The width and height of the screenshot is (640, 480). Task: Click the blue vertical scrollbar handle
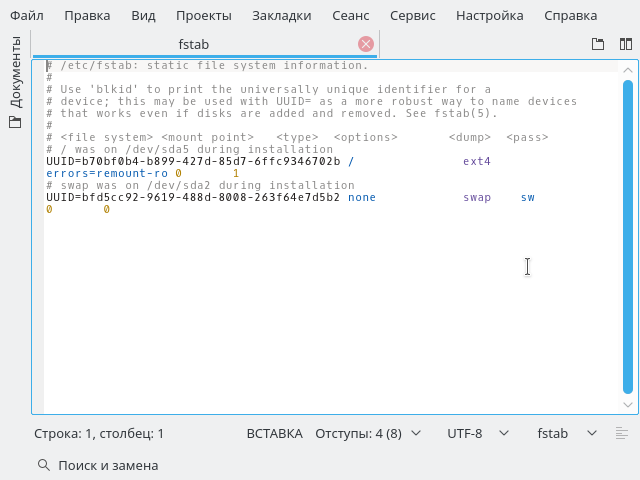628,237
